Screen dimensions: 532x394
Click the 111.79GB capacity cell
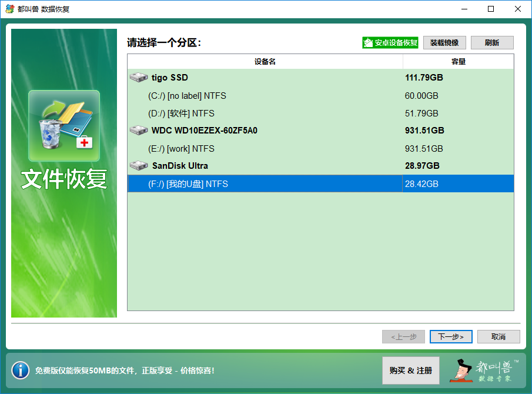click(424, 78)
